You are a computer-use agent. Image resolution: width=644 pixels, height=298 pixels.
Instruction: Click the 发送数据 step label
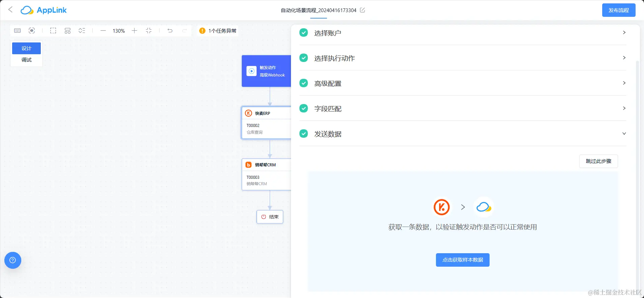pyautogui.click(x=328, y=134)
